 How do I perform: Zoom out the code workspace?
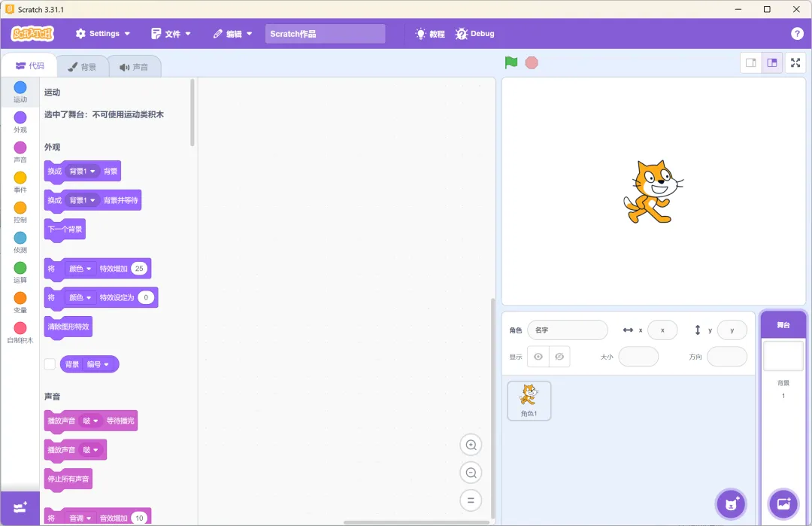click(x=471, y=473)
